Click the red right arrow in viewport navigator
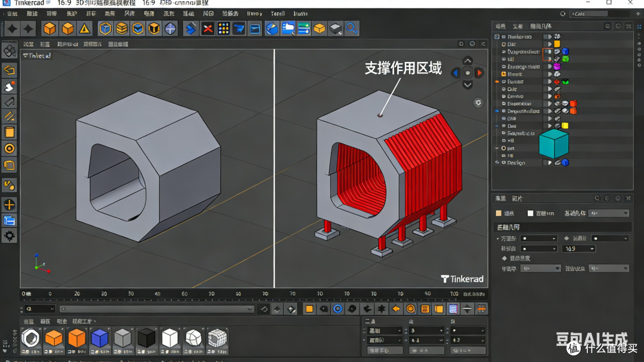644x362 pixels. 479,73
